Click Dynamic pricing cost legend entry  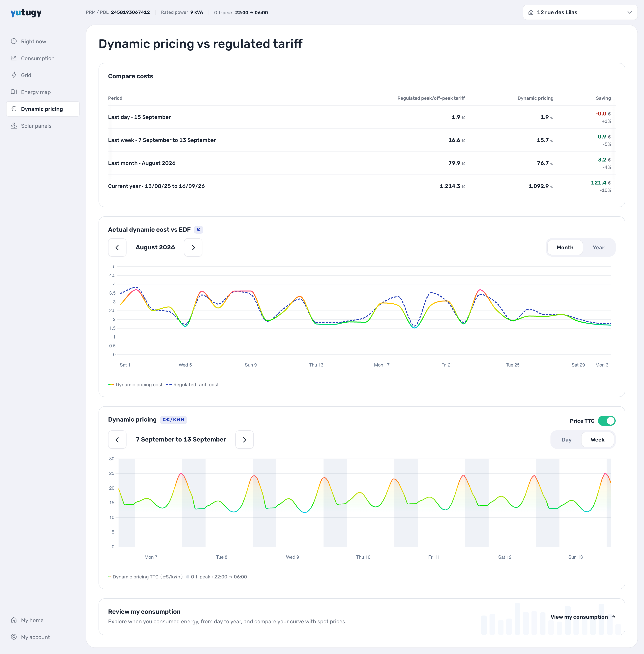pyautogui.click(x=135, y=385)
